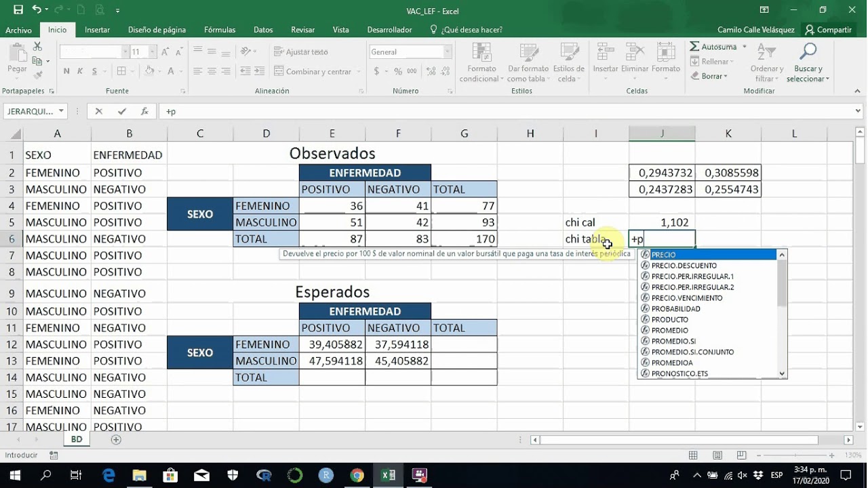Screen dimensions: 868x488
Task: Add a new sheet with the plus icon
Action: [x=116, y=440]
